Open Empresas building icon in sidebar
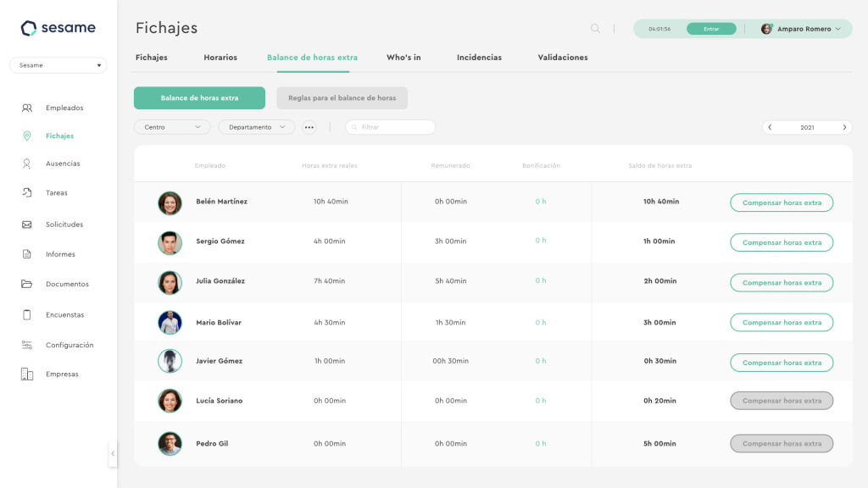This screenshot has width=868, height=488. (27, 374)
